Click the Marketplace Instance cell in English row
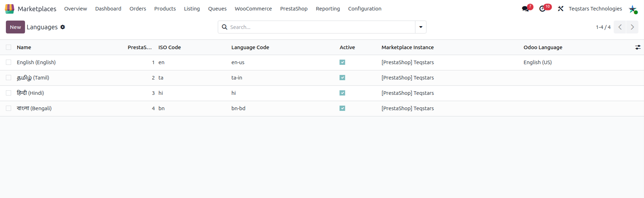The height and width of the screenshot is (198, 644). tap(408, 62)
